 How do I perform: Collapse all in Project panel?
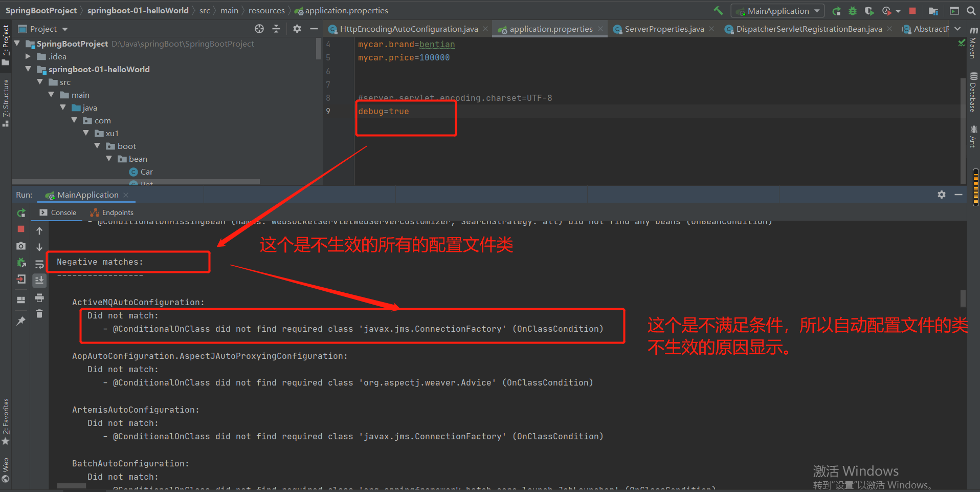point(276,29)
